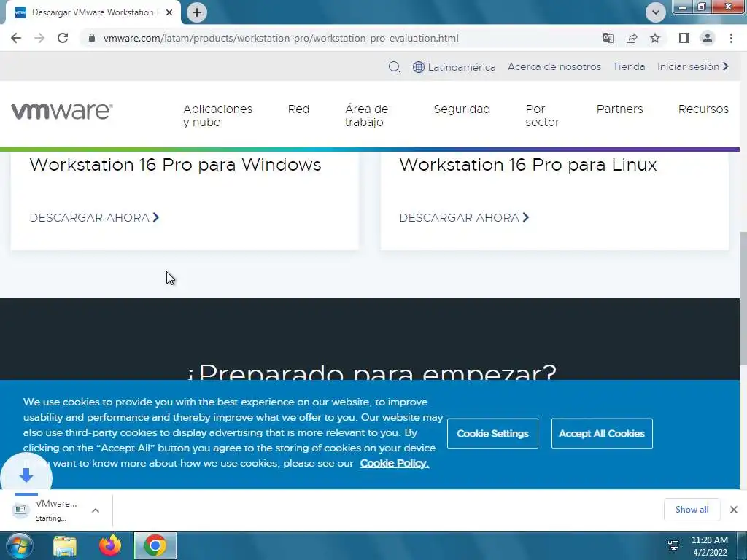Click the site lock icon

[92, 38]
